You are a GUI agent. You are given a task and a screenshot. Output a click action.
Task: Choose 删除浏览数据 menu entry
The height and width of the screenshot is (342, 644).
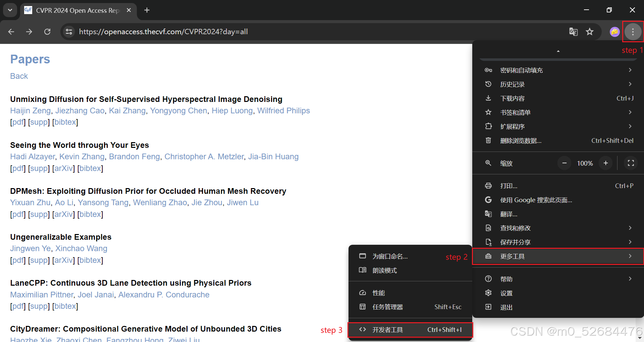click(x=558, y=140)
